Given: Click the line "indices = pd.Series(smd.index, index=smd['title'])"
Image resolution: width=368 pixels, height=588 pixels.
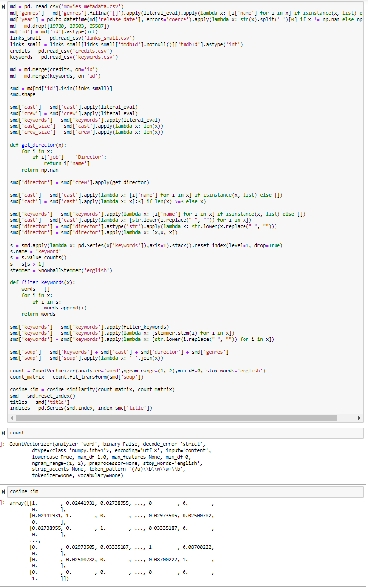Looking at the screenshot, I should point(81,408).
